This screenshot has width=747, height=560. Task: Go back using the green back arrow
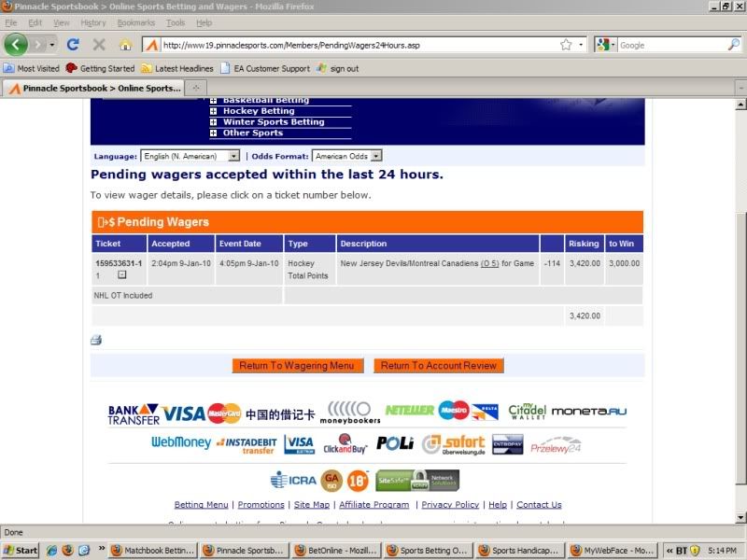(x=16, y=45)
